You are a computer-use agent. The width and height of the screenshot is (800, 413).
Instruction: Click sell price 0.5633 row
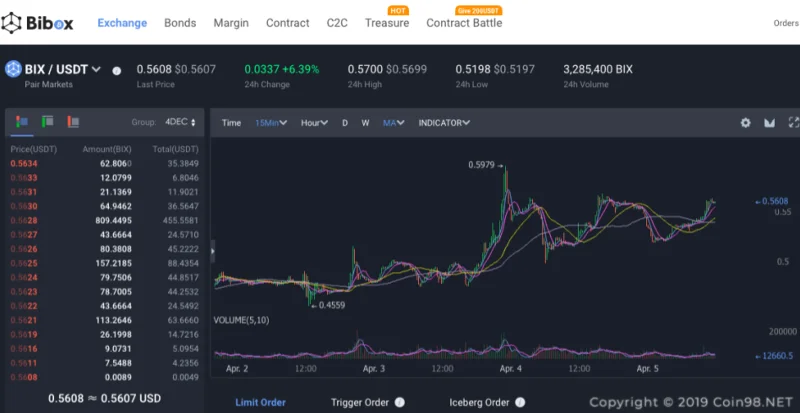105,178
